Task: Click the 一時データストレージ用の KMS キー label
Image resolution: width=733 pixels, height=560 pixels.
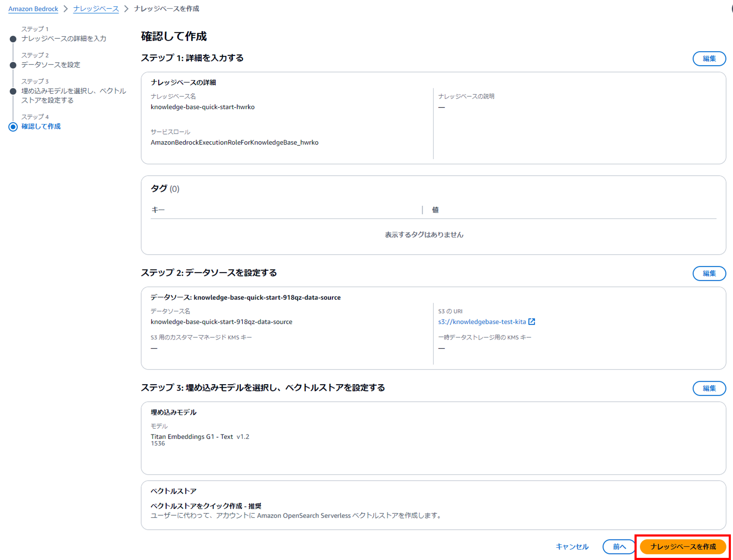Action: pos(485,337)
